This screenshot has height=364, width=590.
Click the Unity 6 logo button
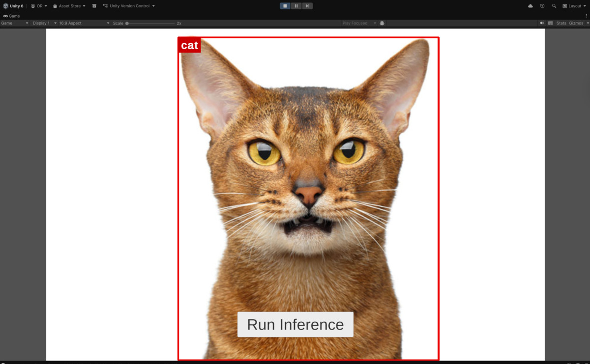pyautogui.click(x=13, y=6)
